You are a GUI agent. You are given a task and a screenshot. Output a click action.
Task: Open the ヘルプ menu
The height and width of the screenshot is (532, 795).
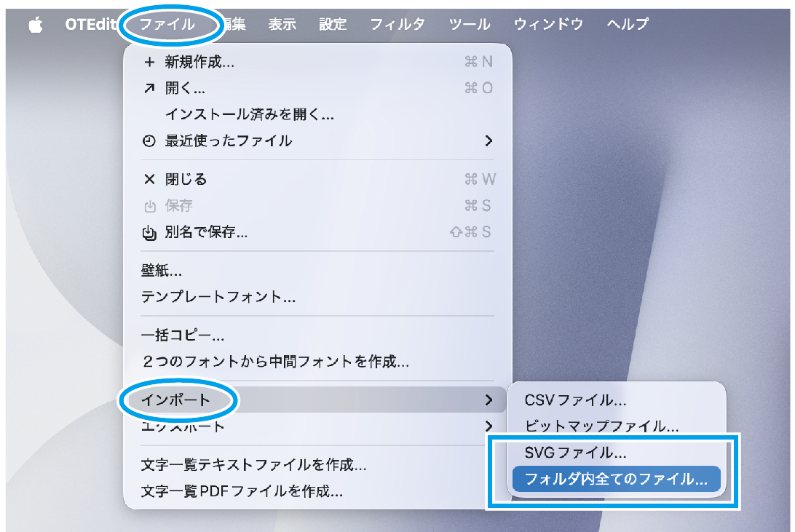tap(628, 24)
